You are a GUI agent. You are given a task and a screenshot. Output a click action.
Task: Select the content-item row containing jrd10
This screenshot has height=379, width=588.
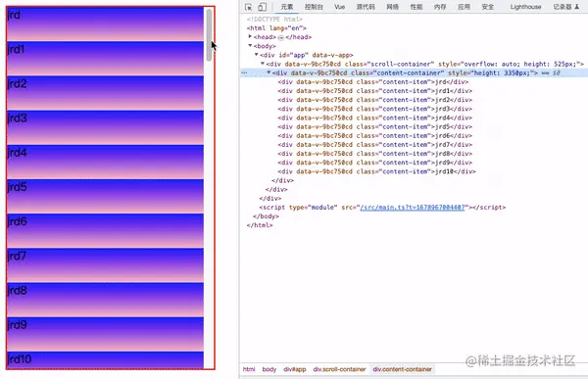[377, 171]
